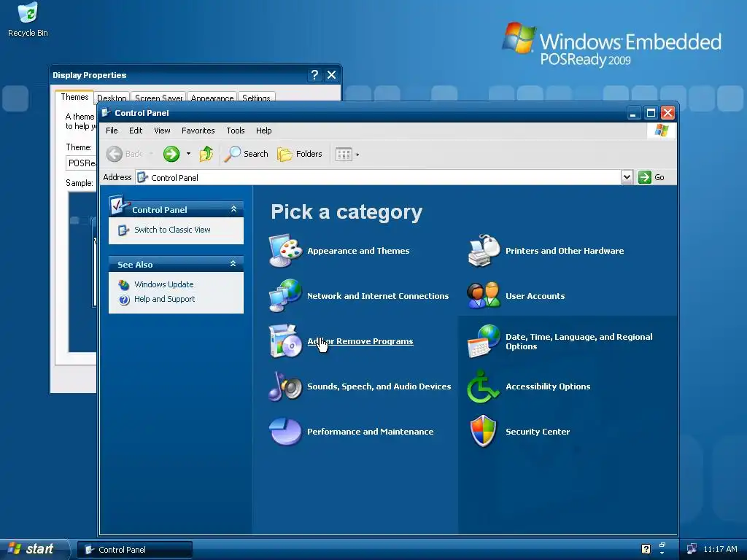Open the View menu
The width and height of the screenshot is (747, 560).
pos(162,131)
